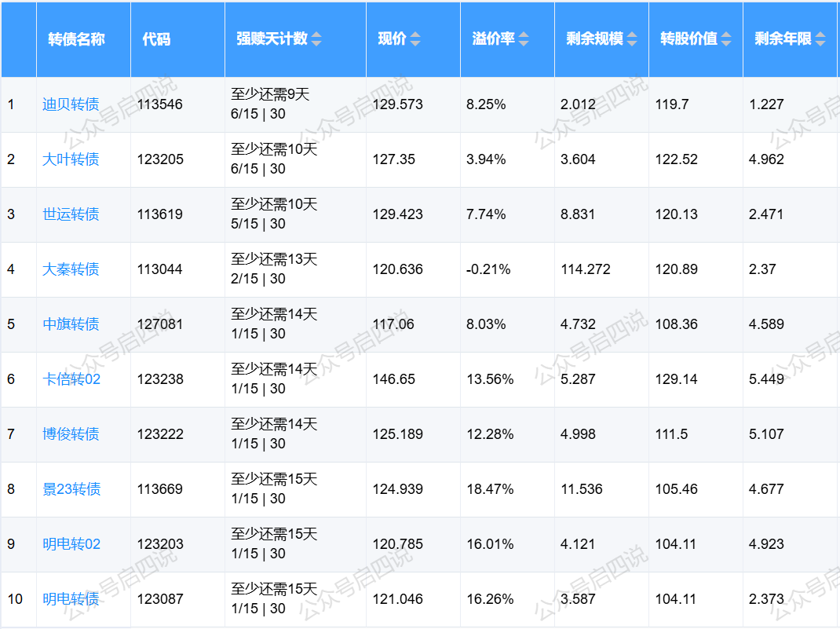Open the 大秦转债 bond link
The height and width of the screenshot is (629, 840).
71,269
